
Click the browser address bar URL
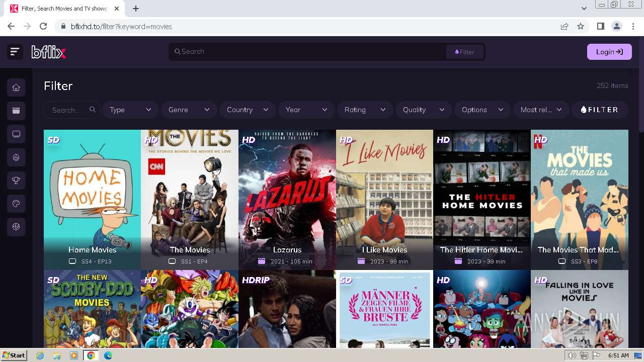(x=121, y=26)
